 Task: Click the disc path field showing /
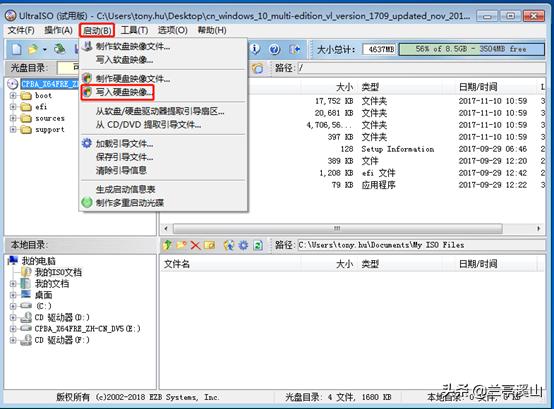(x=421, y=68)
